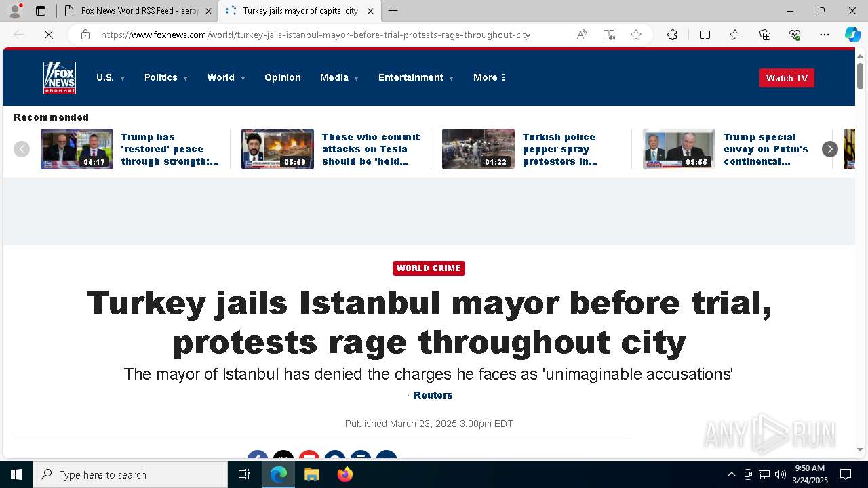The width and height of the screenshot is (868, 488).
Task: Enter Immersive Reader icon
Action: tap(609, 35)
